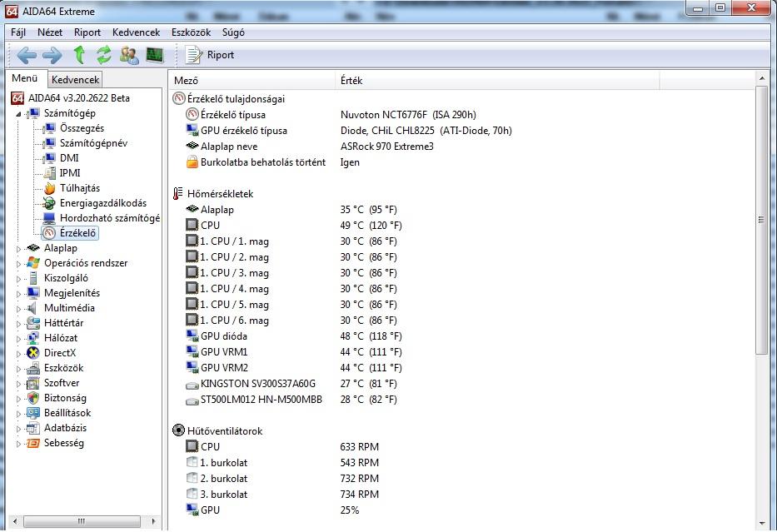Click the Érték column header
This screenshot has width=777, height=532.
point(497,80)
